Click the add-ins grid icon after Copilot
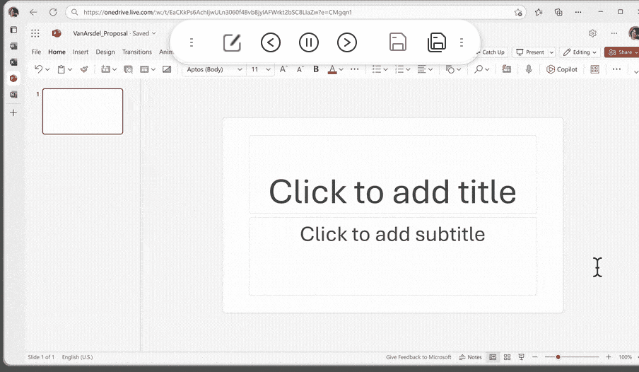This screenshot has height=372, width=639. coord(595,70)
